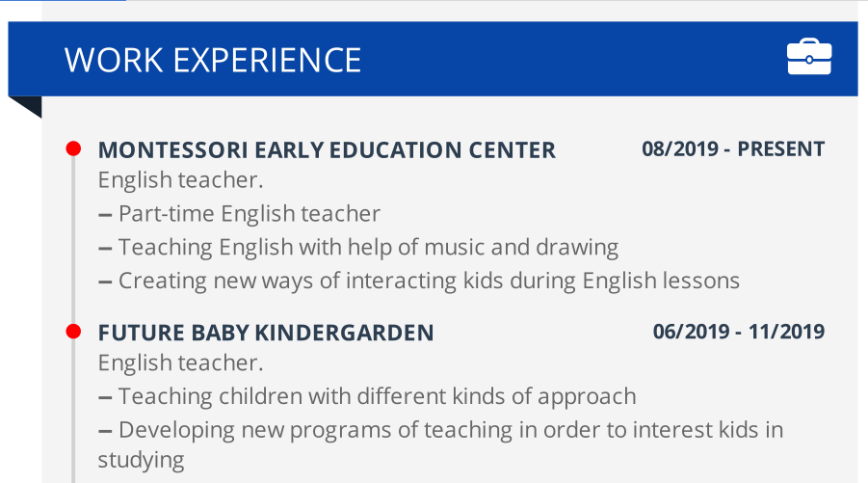
Task: Click the 08/2019 - PRESENT date range
Action: pos(733,149)
